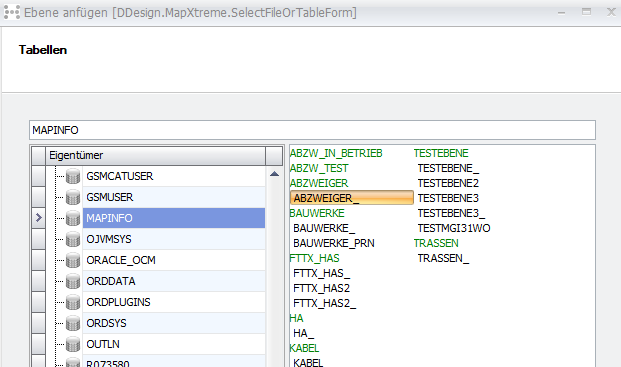Click the database icon beside ORACLE_OCM
This screenshot has width=621, height=367.
[x=73, y=260]
